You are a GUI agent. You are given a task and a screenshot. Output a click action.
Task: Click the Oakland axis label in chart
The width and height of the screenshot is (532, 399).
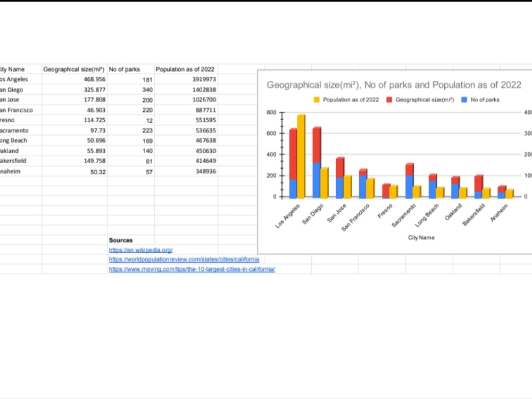point(454,212)
